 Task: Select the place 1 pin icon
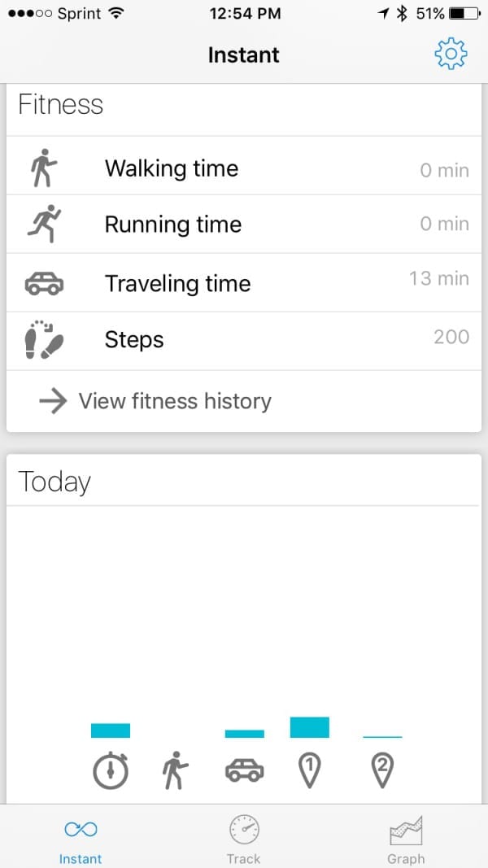coord(309,770)
